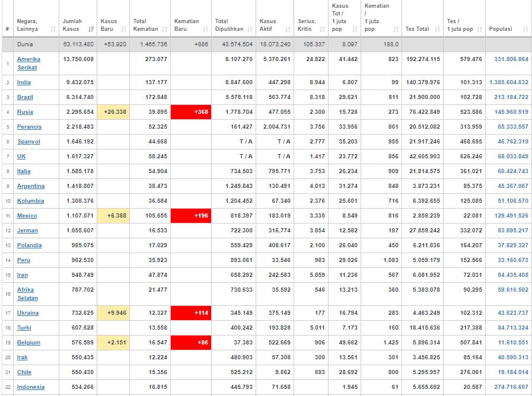Sort by the Kasus Aktif column arrows
The width and height of the screenshot is (532, 396).
tap(288, 29)
